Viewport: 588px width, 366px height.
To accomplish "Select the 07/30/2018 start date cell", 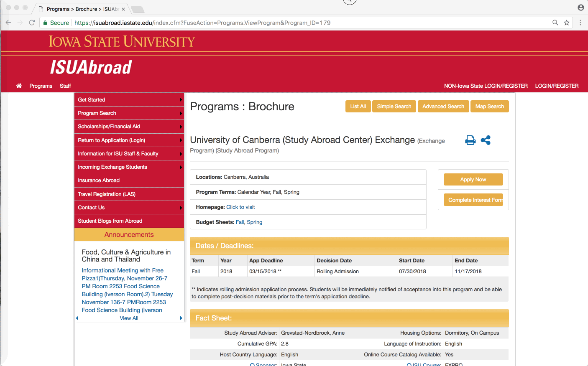I will (425, 272).
